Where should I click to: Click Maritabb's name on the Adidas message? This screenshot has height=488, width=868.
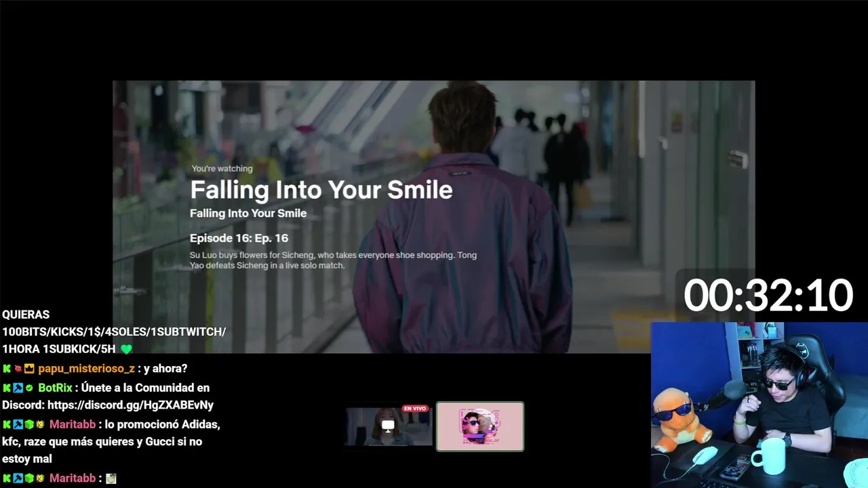click(73, 424)
